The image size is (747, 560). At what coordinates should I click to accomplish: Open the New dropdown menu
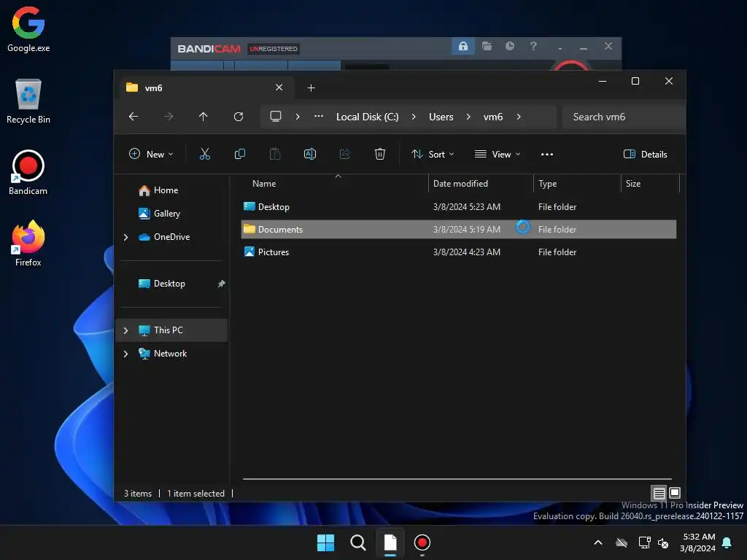(151, 155)
